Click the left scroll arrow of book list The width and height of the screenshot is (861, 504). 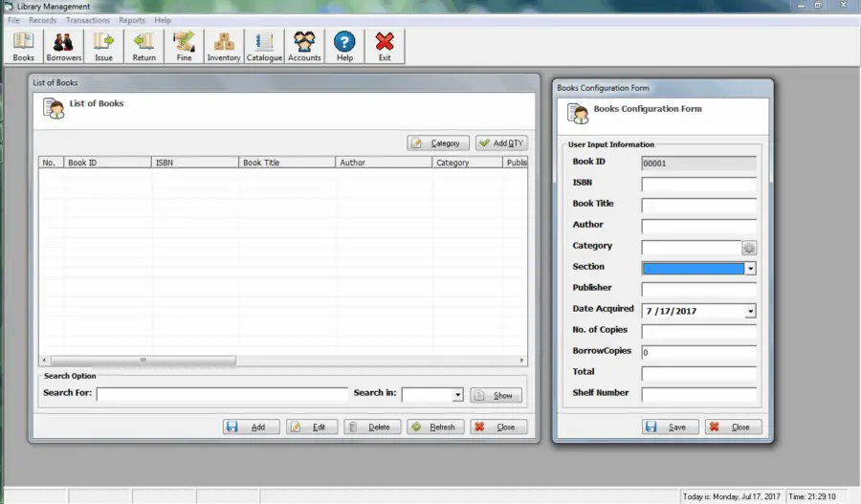click(44, 361)
